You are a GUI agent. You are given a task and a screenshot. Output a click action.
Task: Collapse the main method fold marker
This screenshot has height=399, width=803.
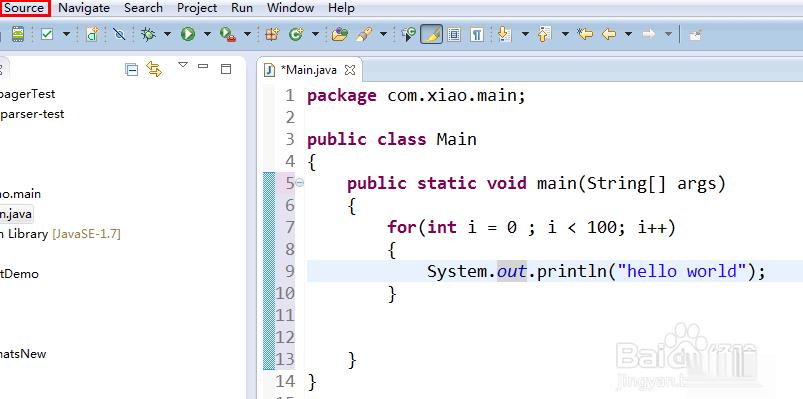tap(300, 182)
